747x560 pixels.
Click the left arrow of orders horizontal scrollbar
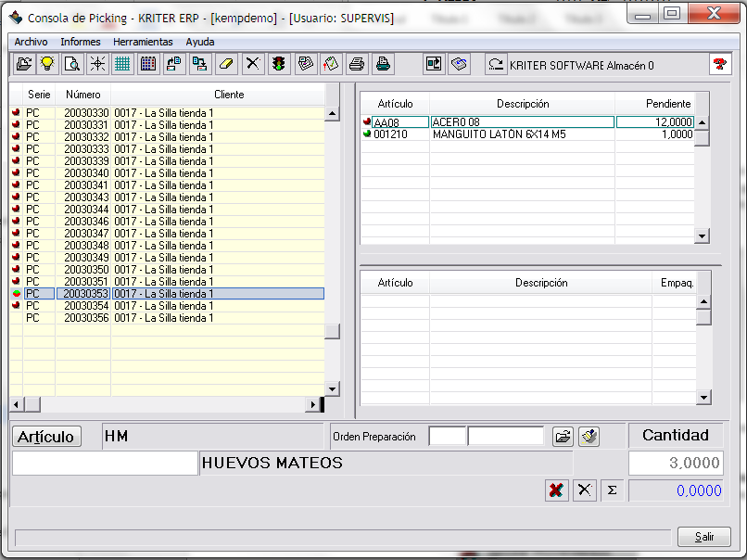(16, 404)
